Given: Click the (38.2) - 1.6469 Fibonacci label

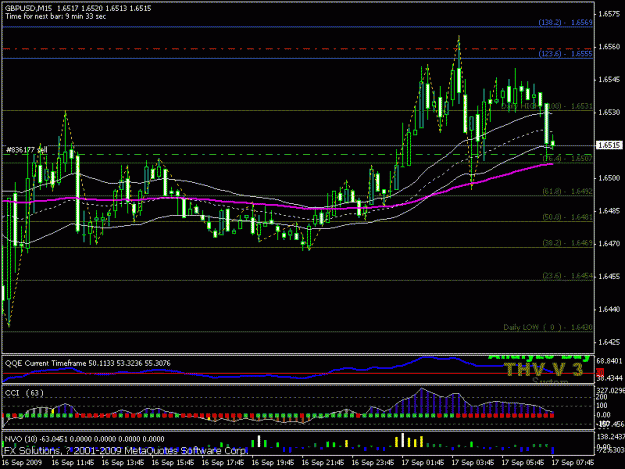Looking at the screenshot, I should click(567, 243).
